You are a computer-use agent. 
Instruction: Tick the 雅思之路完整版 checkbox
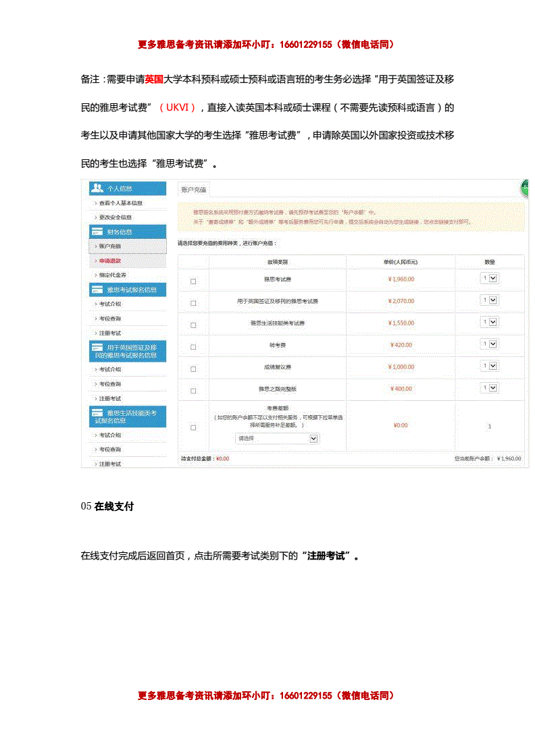(193, 391)
